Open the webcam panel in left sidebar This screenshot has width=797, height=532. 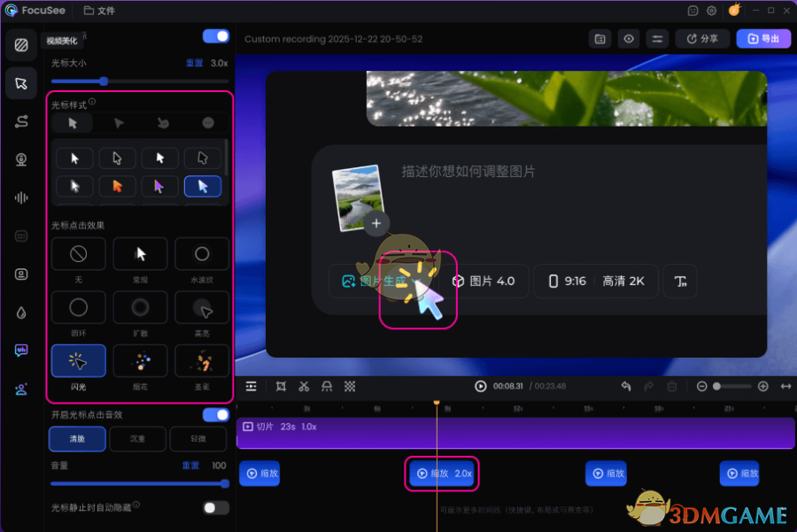(x=20, y=159)
